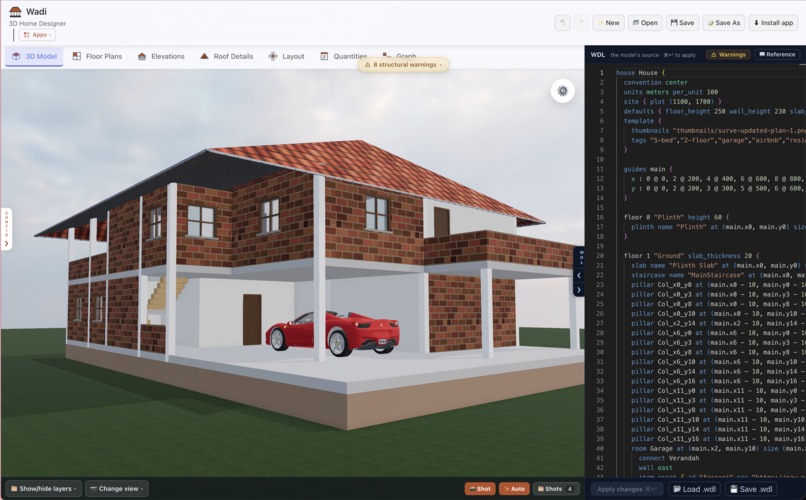806x500 pixels.
Task: Click the undo arrow button
Action: 562,23
